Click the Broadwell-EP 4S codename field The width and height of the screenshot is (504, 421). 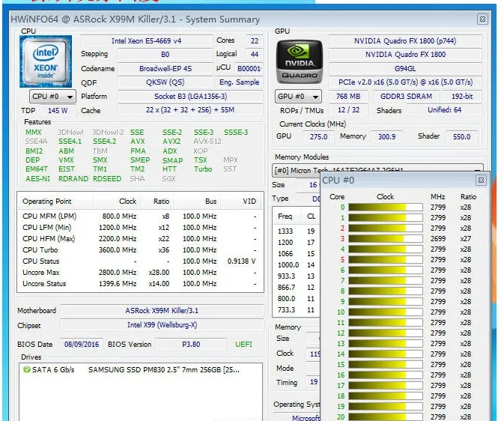tap(166, 68)
